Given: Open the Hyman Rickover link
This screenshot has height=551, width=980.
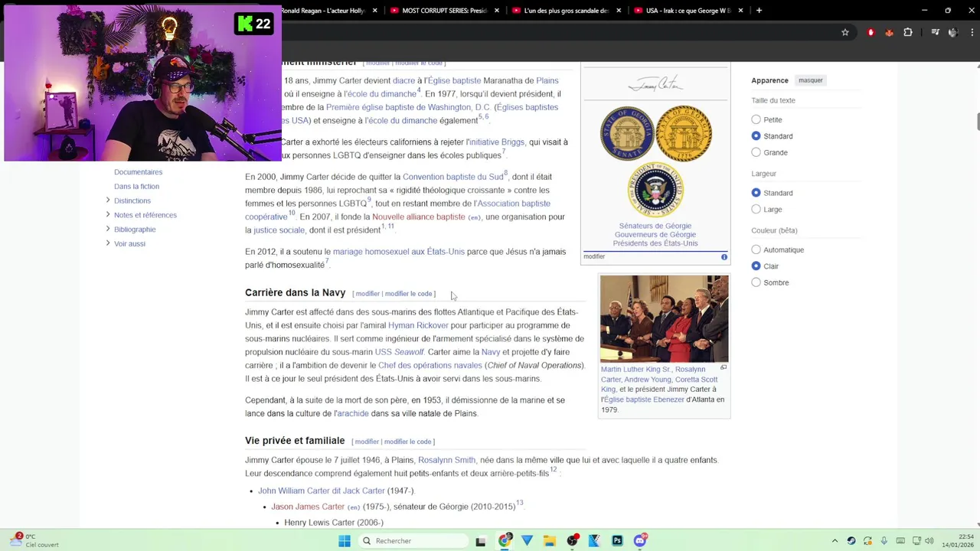Looking at the screenshot, I should (418, 325).
